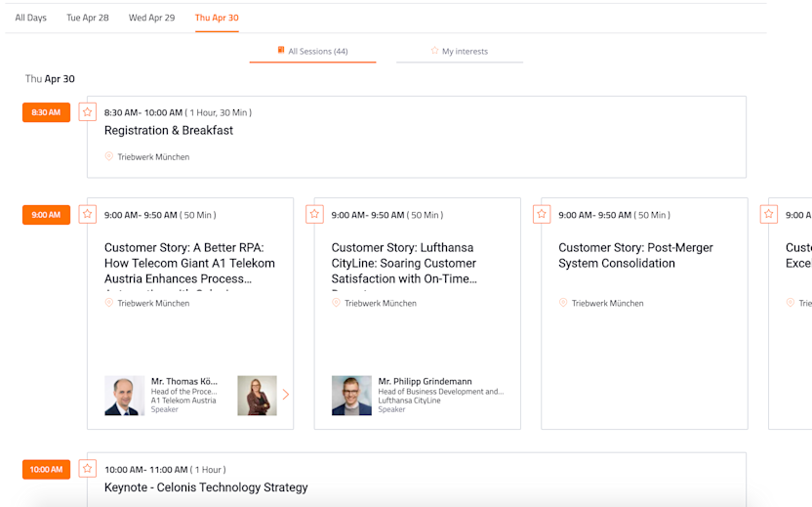Click the 8:30 AM time badge
This screenshot has height=507, width=812.
[46, 112]
